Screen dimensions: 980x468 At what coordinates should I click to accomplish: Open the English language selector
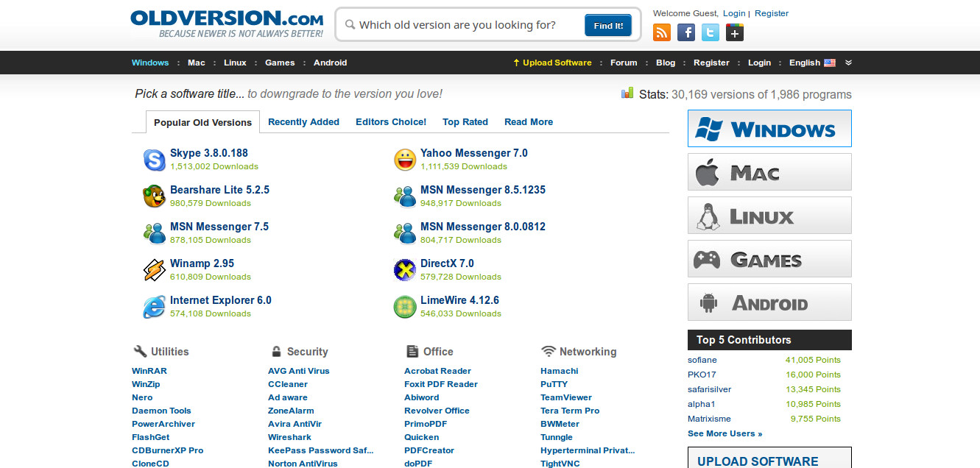coord(812,63)
